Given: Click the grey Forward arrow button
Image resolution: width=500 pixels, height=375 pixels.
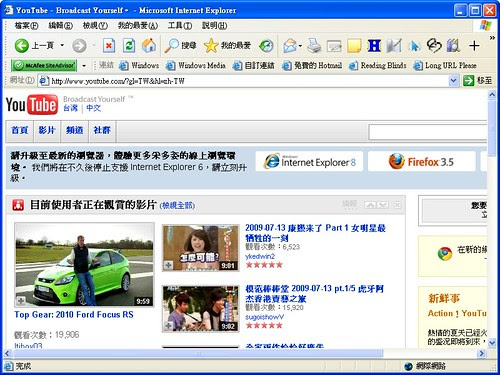Looking at the screenshot, I should [x=79, y=45].
